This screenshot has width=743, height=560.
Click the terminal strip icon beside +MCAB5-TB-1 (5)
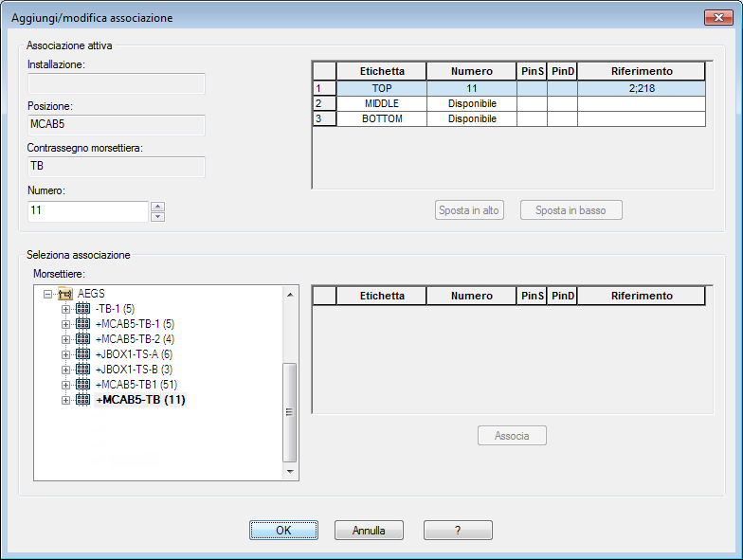click(x=83, y=324)
